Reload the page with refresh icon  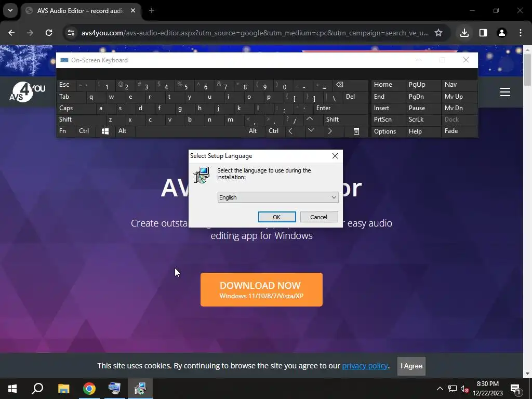pos(49,33)
